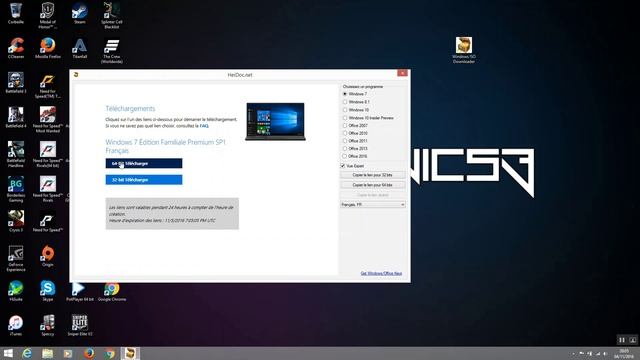This screenshot has height=360, width=640.
Task: Open the Splinter Cell Blacklist shortcut
Action: click(111, 16)
